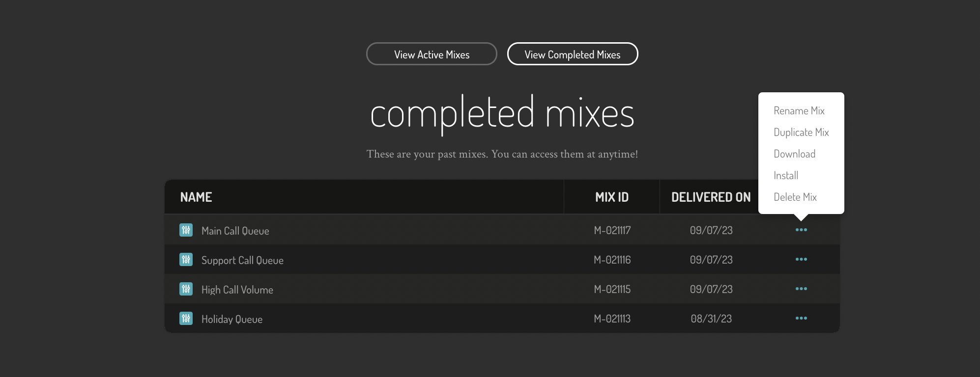
Task: Open the Support Call Queue mix name
Action: coord(242,260)
